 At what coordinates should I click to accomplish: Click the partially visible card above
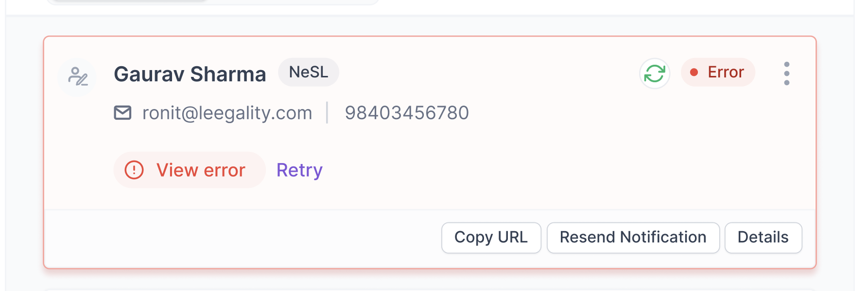click(212, 2)
